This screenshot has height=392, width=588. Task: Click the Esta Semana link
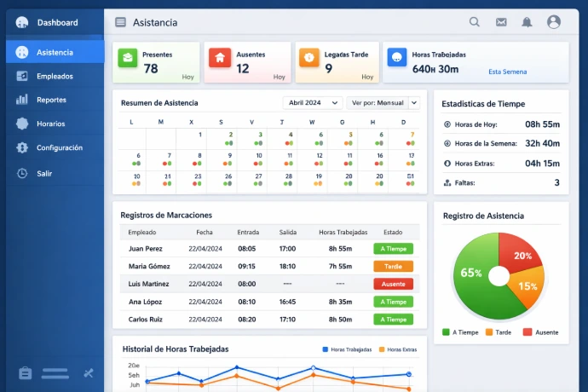tap(507, 72)
